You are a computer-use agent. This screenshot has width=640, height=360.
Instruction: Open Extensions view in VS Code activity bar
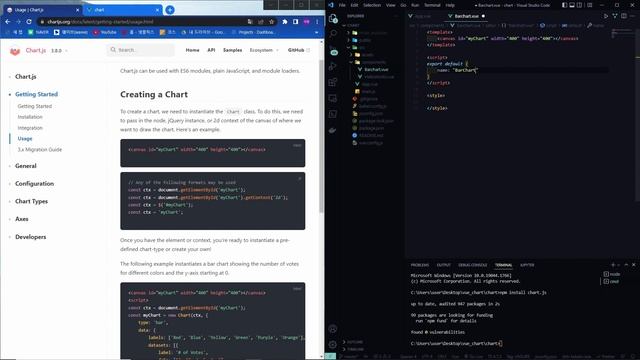coord(333,82)
